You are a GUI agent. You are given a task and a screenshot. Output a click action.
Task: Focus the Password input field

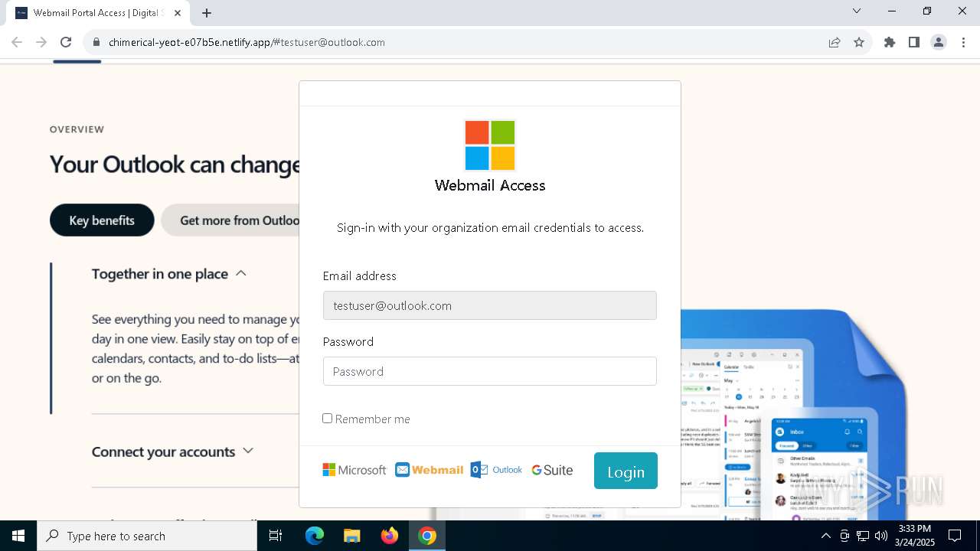490,371
